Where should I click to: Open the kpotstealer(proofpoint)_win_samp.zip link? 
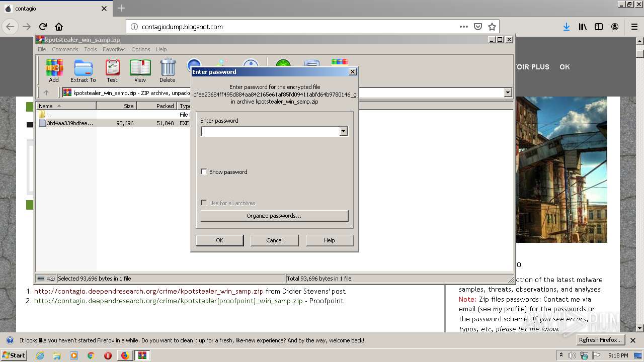tap(169, 301)
